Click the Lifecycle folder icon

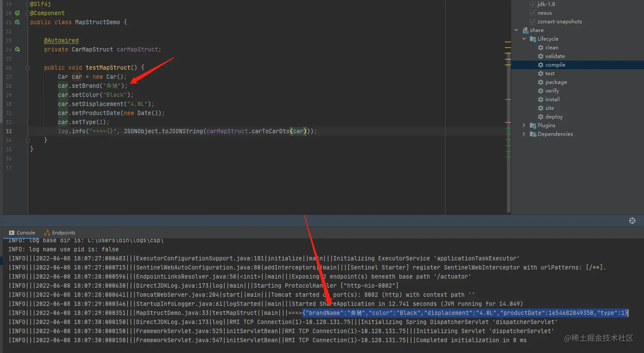point(533,39)
